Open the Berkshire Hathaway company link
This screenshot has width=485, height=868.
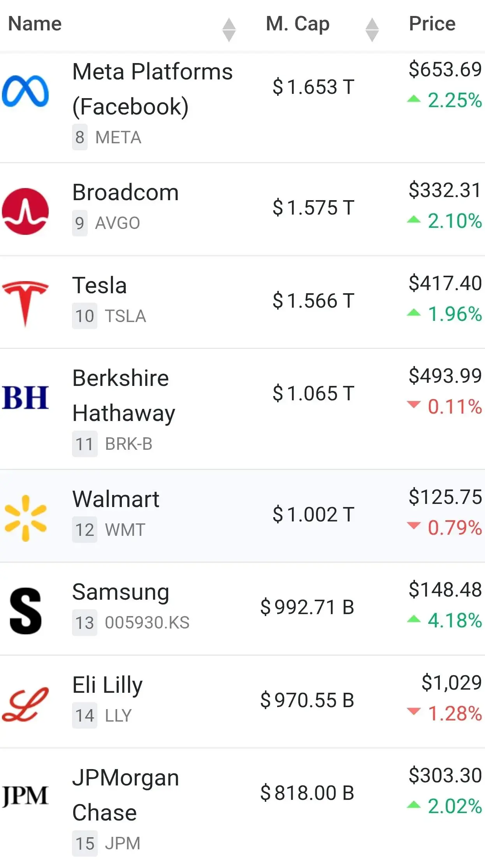[x=124, y=395]
